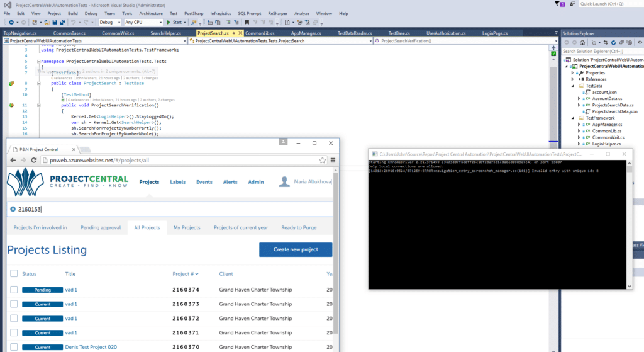Click the Search Solution Explorer field
The image size is (644, 352).
click(x=602, y=52)
